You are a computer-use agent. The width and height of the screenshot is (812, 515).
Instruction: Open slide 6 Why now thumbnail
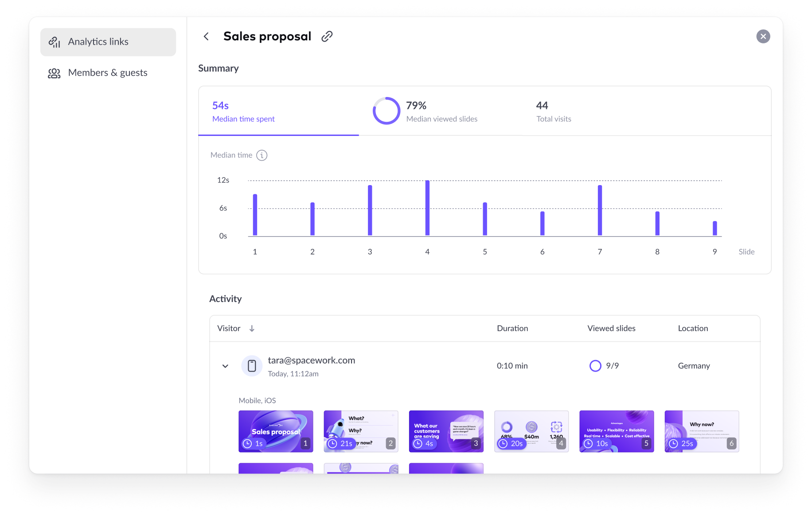[x=702, y=432]
